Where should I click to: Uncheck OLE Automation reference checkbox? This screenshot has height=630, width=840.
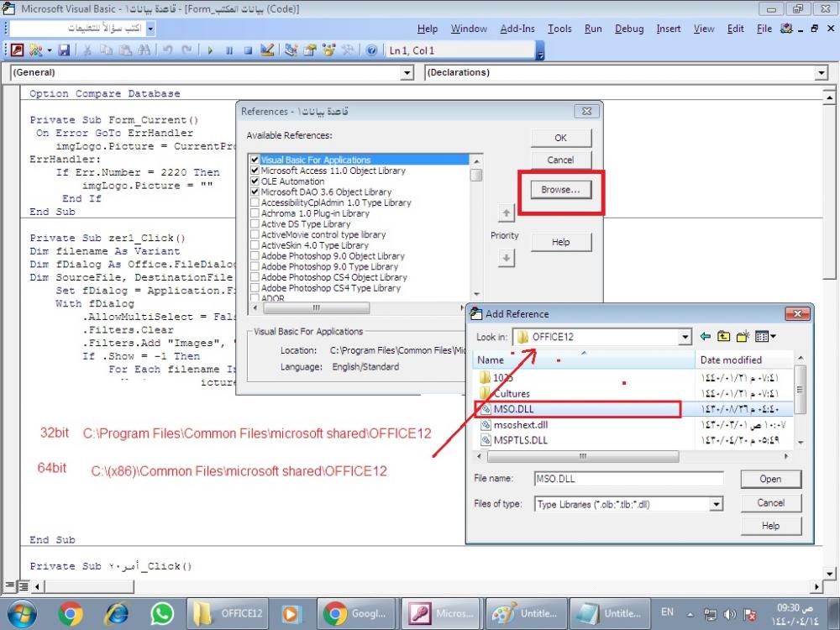pos(255,181)
